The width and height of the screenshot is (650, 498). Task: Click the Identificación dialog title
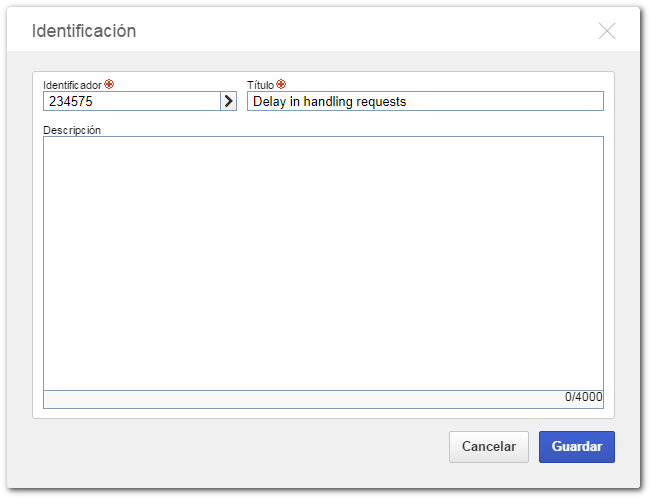(84, 31)
